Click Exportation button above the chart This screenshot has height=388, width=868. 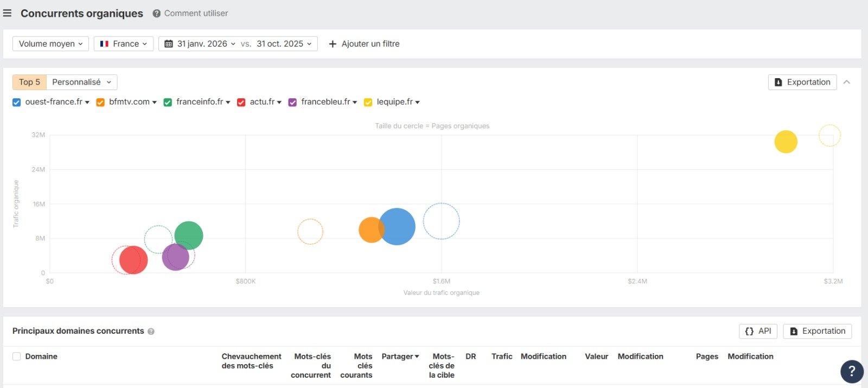coord(802,82)
